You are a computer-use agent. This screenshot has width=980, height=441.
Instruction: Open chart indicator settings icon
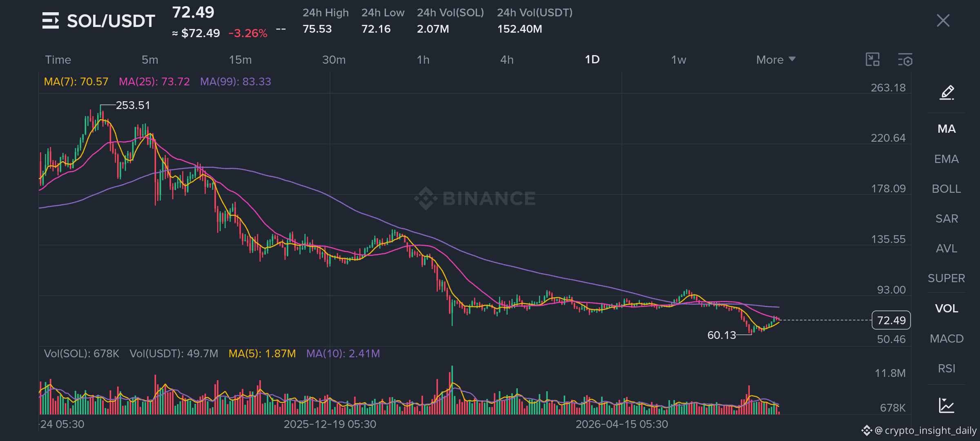(x=905, y=60)
